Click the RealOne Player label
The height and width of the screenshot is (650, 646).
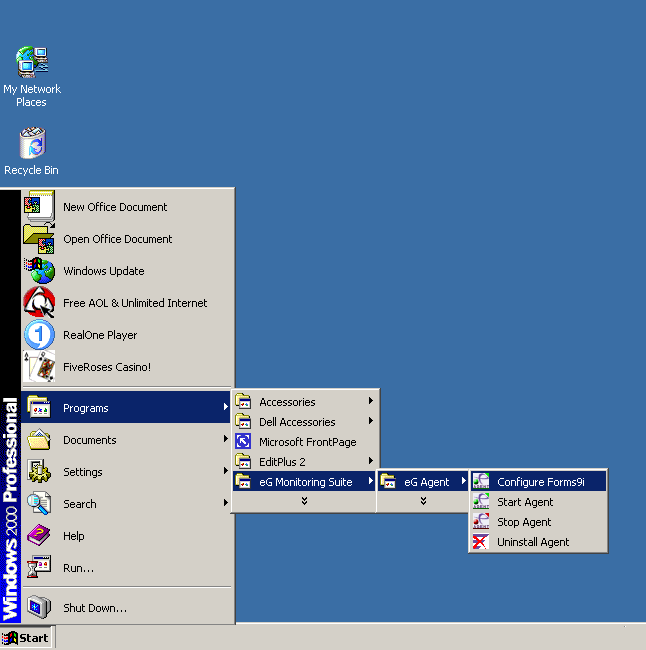[100, 335]
